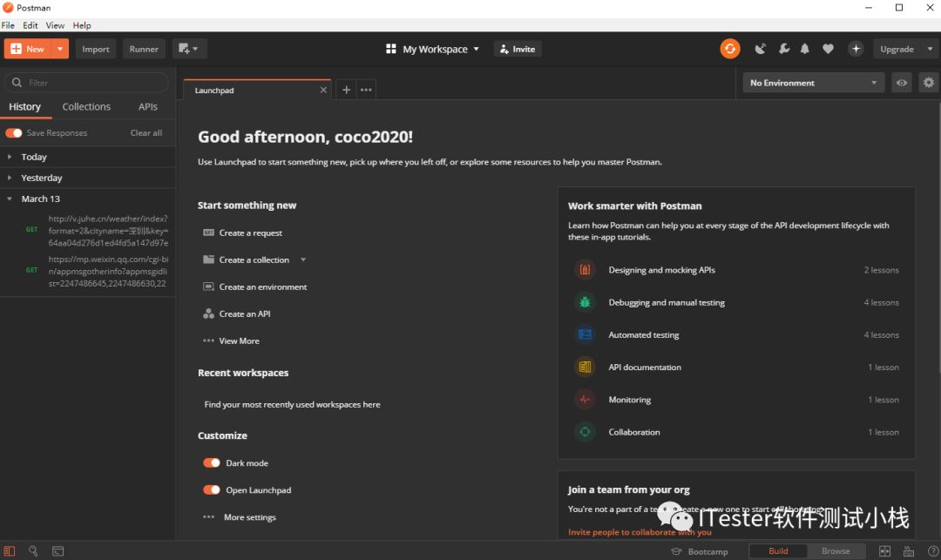This screenshot has width=941, height=560.
Task: Click Monitoring lesson icon
Action: (x=585, y=399)
